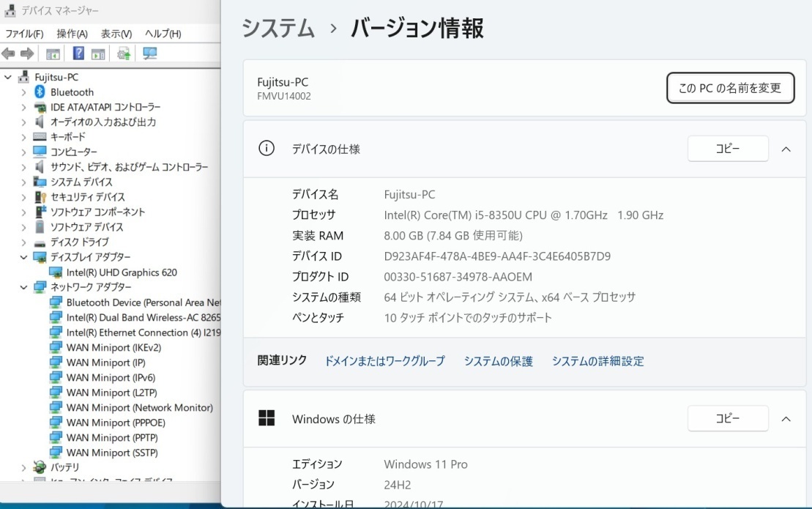Open the ファイル(F) menu
The width and height of the screenshot is (812, 509).
coord(24,34)
